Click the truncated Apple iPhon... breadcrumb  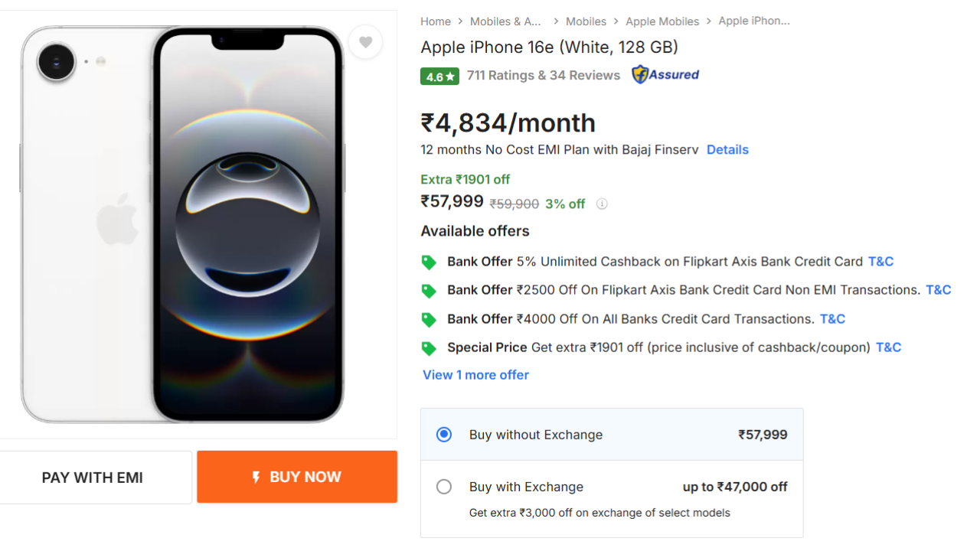click(754, 21)
